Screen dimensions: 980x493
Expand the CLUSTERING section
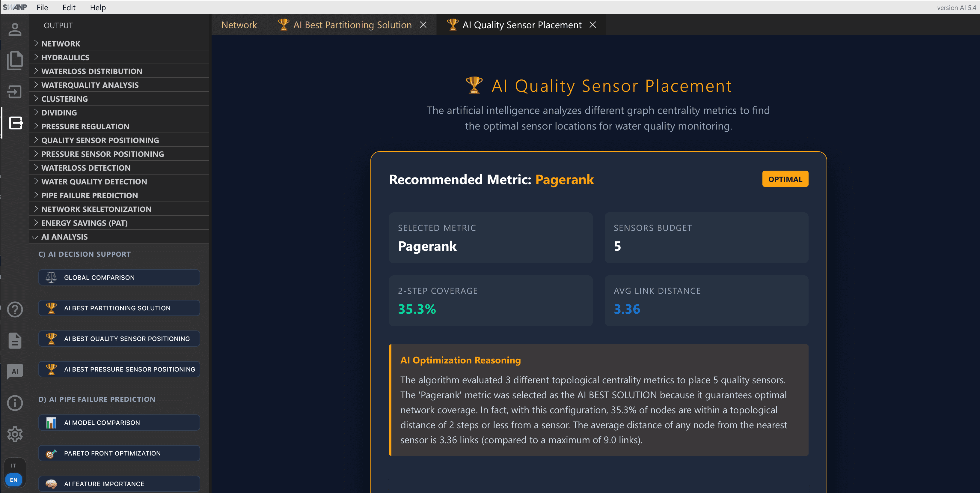coord(119,99)
